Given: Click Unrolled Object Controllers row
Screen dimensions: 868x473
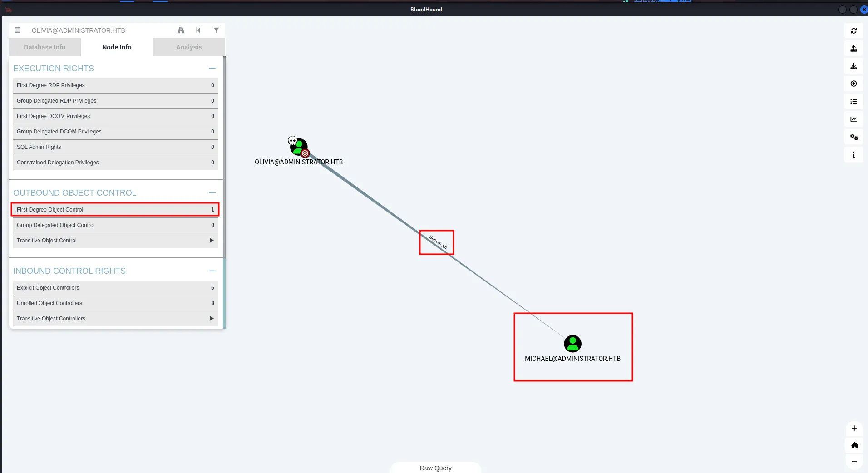Looking at the screenshot, I should click(115, 303).
